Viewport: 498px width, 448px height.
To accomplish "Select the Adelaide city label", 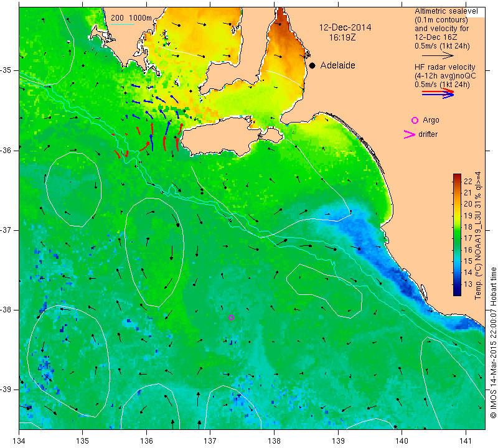I will click(x=337, y=65).
